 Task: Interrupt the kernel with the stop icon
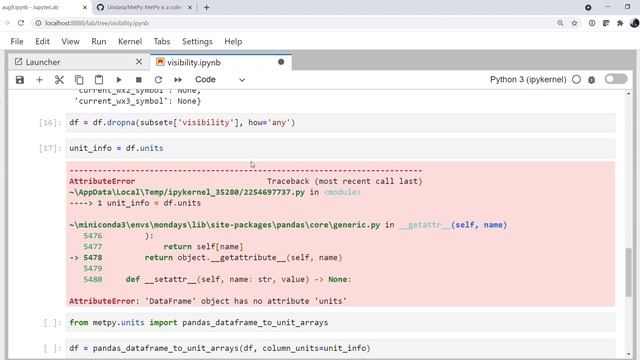coord(139,80)
